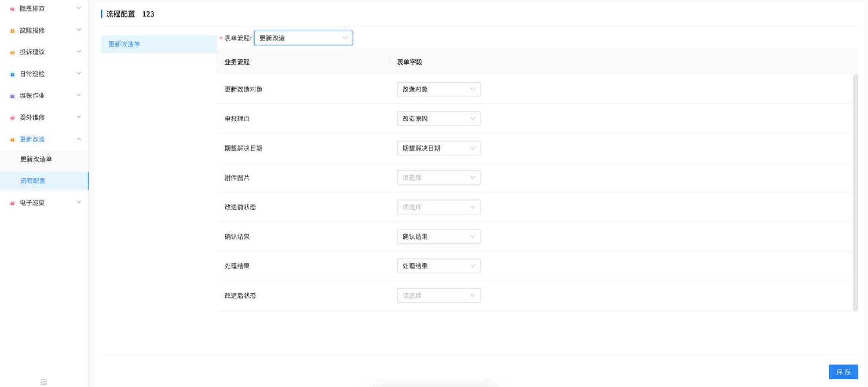Click the 故障报修 sidebar menu icon
The height and width of the screenshot is (387, 868).
tap(12, 31)
